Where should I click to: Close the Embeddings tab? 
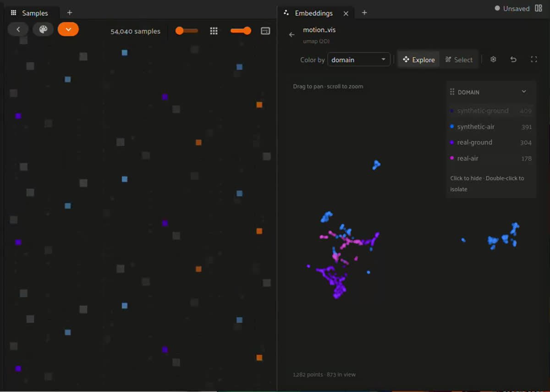pyautogui.click(x=346, y=13)
